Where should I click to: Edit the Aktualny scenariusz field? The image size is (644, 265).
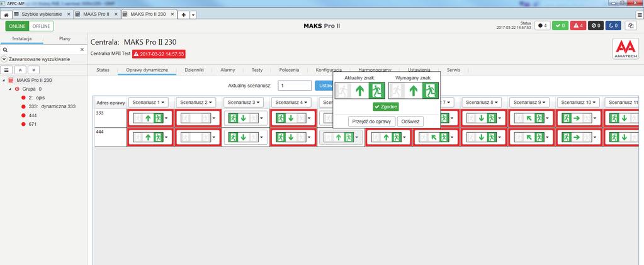[x=295, y=86]
